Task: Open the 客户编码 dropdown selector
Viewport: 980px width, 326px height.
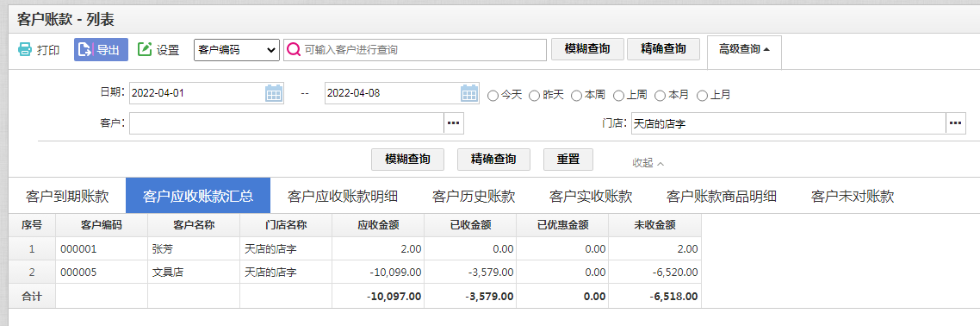Action: click(x=237, y=50)
